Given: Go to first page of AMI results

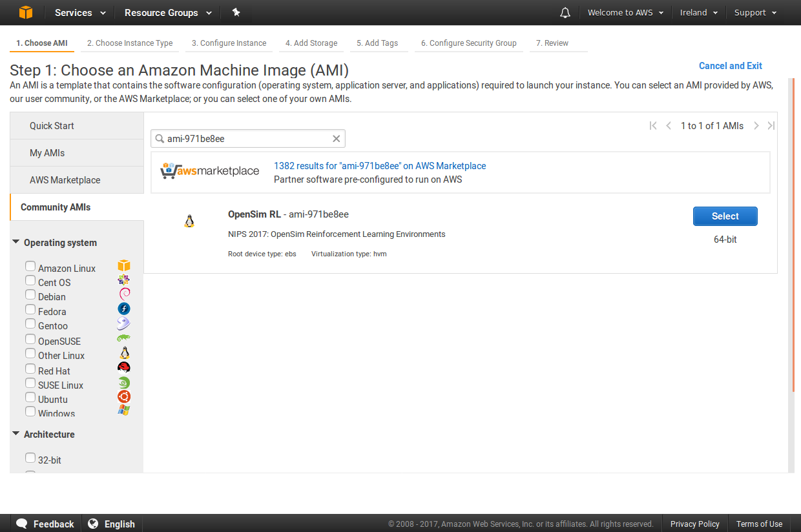Looking at the screenshot, I should (653, 126).
